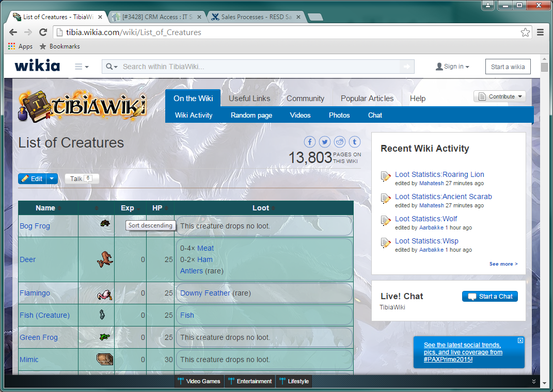Open Loot Statistics:Roaring Lion
The height and width of the screenshot is (392, 553).
click(439, 174)
